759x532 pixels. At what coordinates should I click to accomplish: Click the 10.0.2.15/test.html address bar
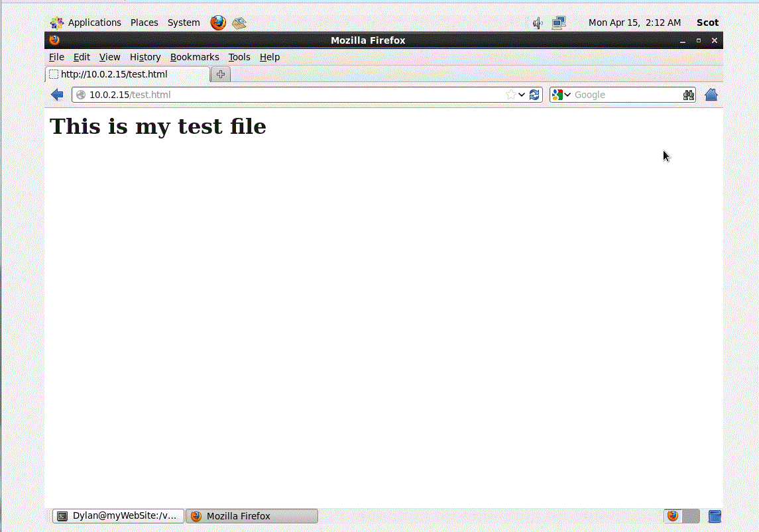click(292, 95)
